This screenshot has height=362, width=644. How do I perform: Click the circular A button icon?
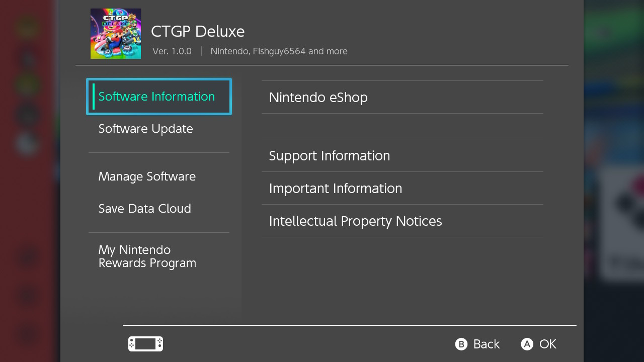[526, 344]
